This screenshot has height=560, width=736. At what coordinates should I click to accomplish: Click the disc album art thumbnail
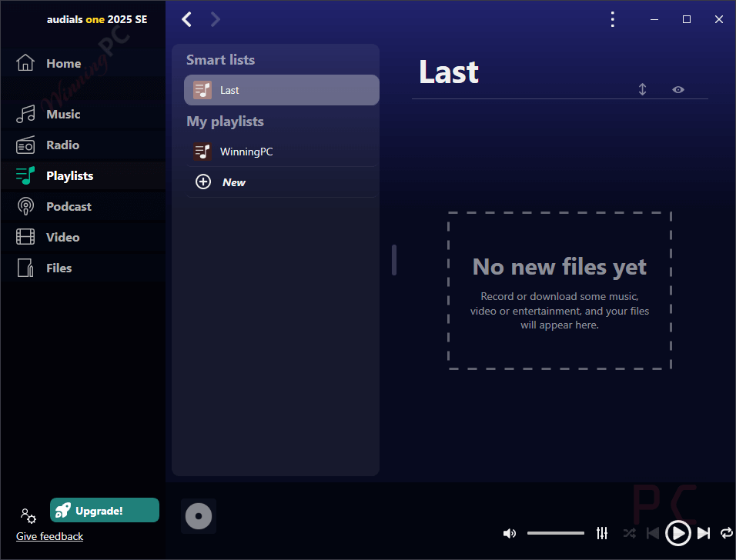199,516
